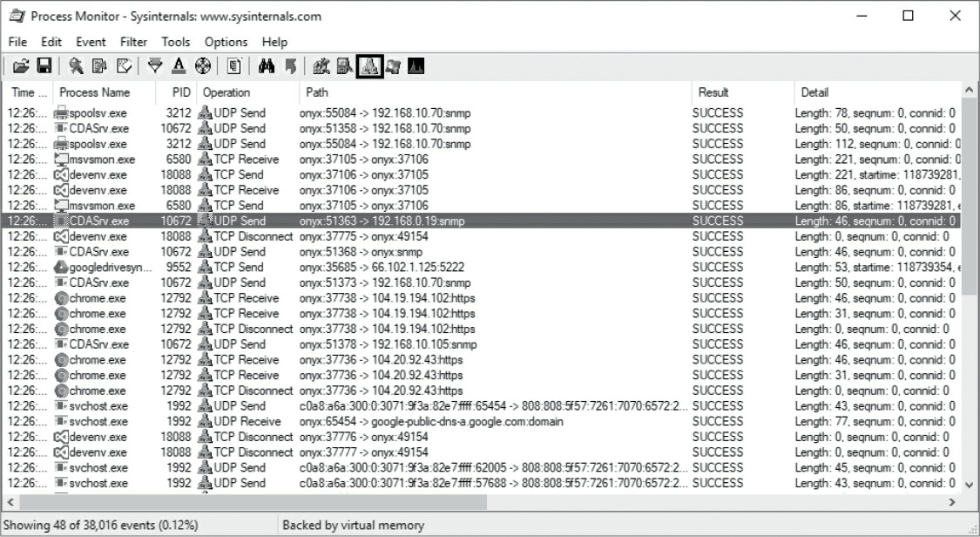Click the Detail column header

878,92
